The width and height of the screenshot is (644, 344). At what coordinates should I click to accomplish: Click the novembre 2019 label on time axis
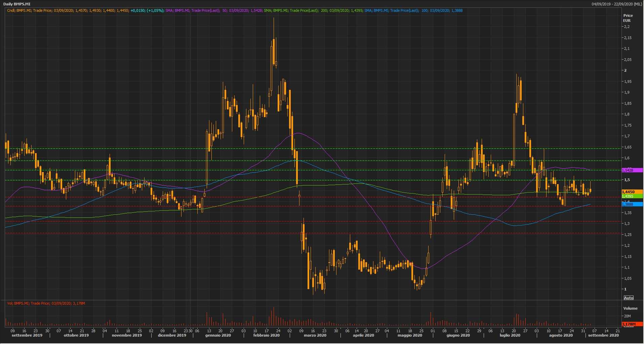coord(127,335)
